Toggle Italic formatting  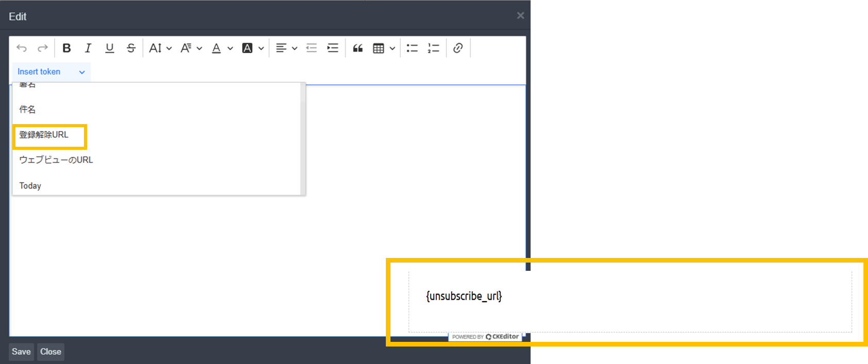click(88, 48)
